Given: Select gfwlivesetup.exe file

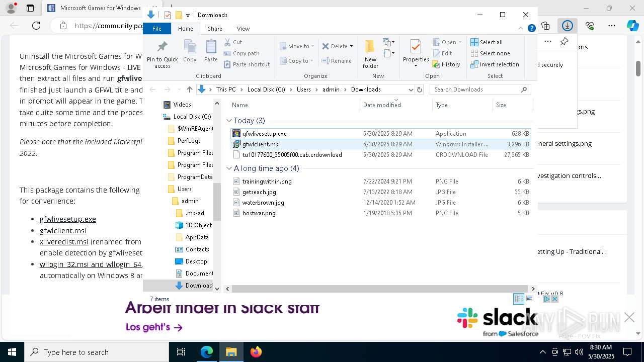Looking at the screenshot, I should coord(380,134).
